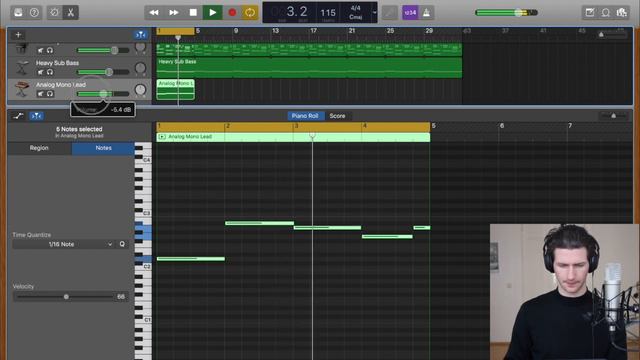The width and height of the screenshot is (640, 360).
Task: Click the Heavy Sub Bass pan knob
Action: tap(140, 68)
